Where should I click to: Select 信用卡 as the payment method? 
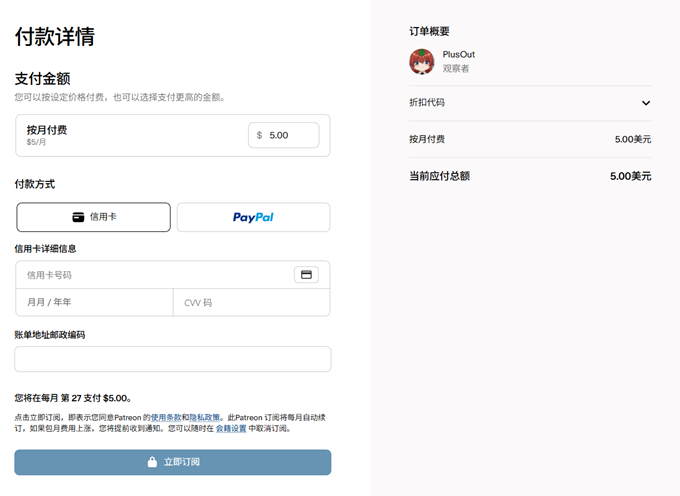[93, 217]
